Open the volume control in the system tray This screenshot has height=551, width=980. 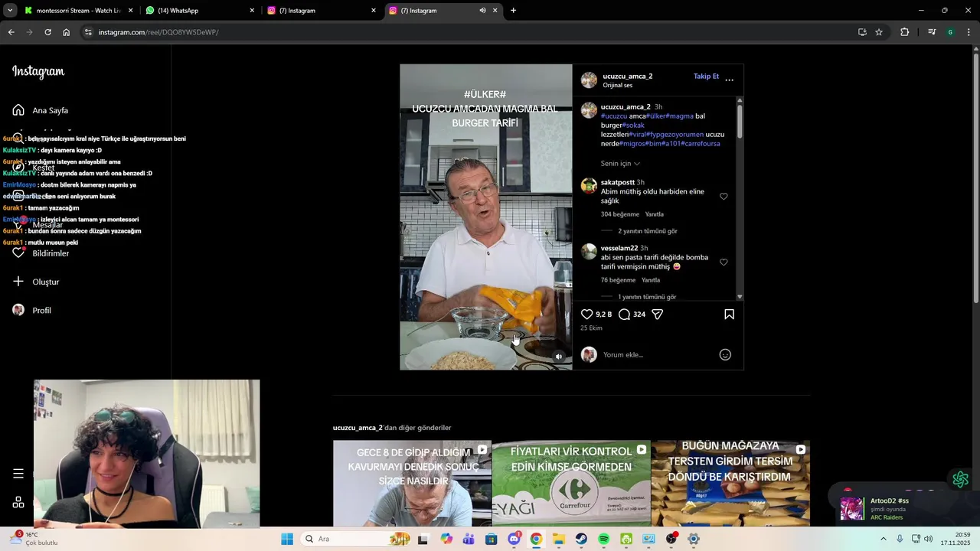[929, 539]
